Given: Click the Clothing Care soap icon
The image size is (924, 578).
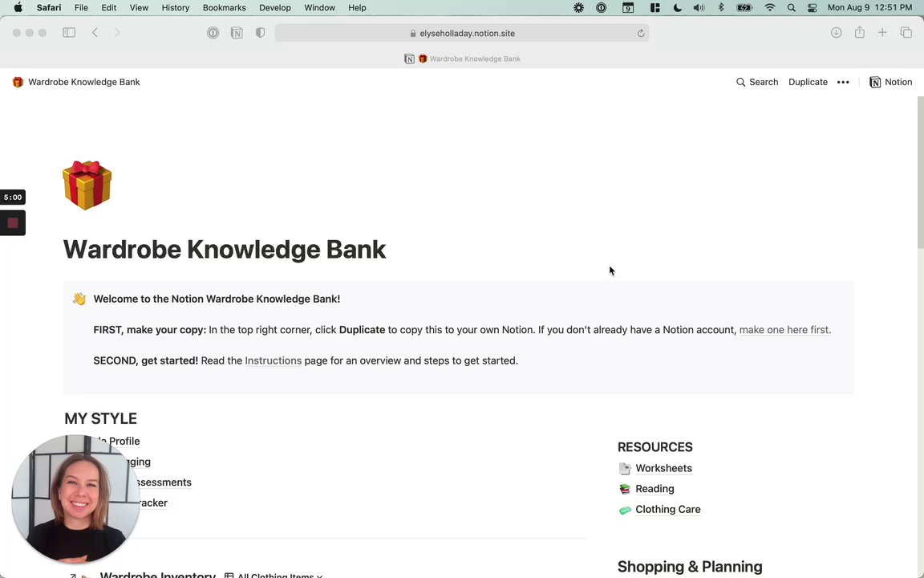Looking at the screenshot, I should tap(625, 510).
